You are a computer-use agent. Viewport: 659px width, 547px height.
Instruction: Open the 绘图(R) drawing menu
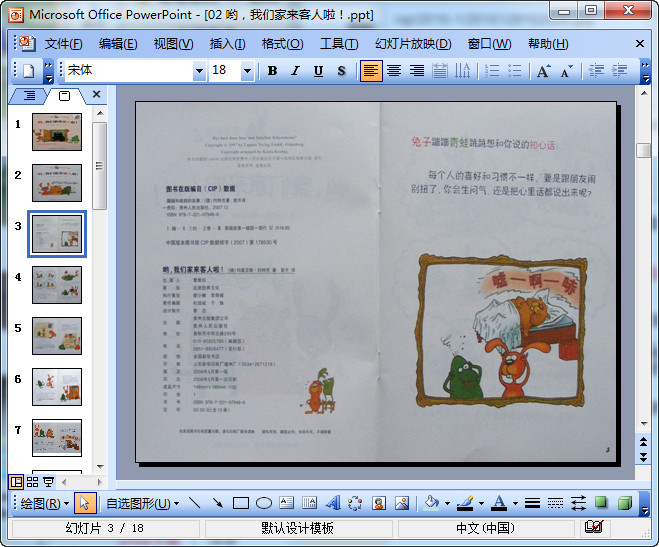45,503
